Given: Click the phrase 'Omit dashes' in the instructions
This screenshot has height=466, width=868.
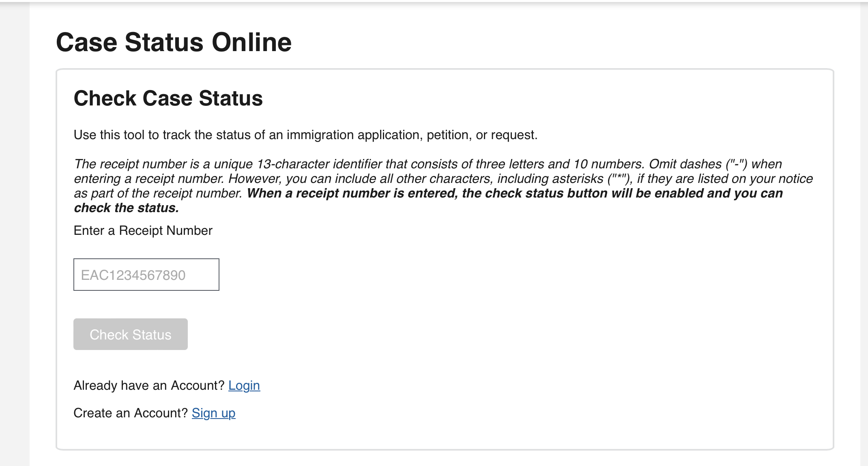Looking at the screenshot, I should (x=685, y=164).
